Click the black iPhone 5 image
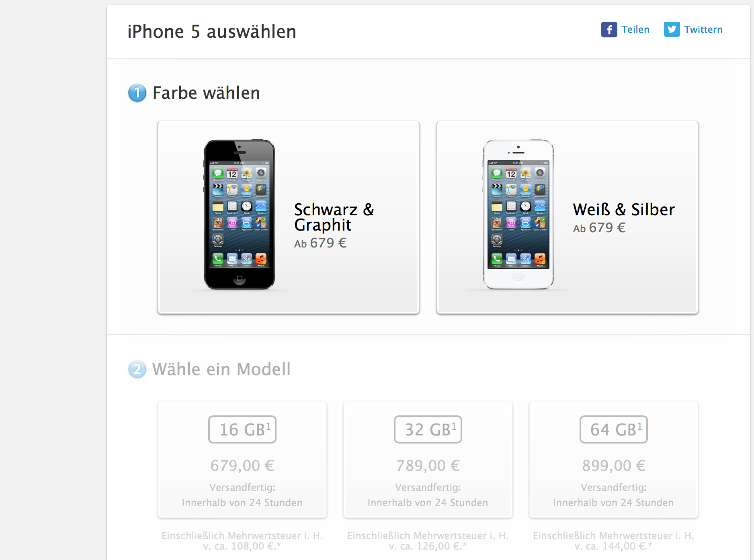 [239, 215]
